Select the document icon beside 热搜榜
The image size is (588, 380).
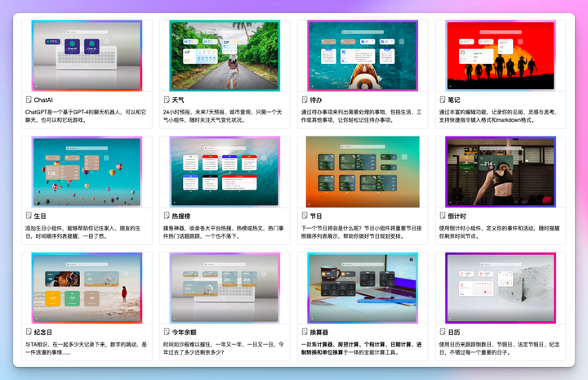[167, 216]
